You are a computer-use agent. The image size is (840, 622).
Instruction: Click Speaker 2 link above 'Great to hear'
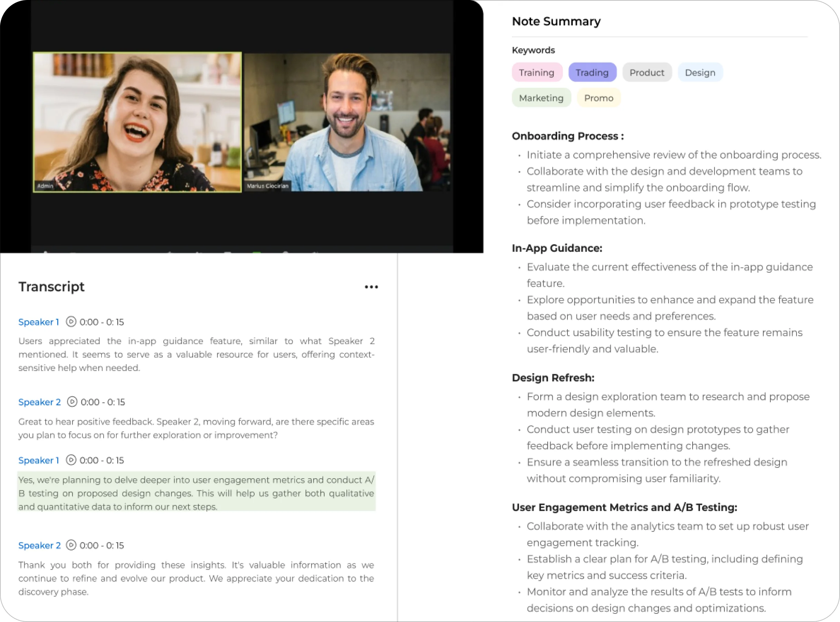(39, 402)
